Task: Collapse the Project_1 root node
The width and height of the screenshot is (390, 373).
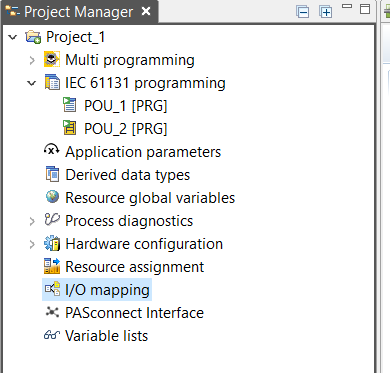Action: (x=13, y=37)
